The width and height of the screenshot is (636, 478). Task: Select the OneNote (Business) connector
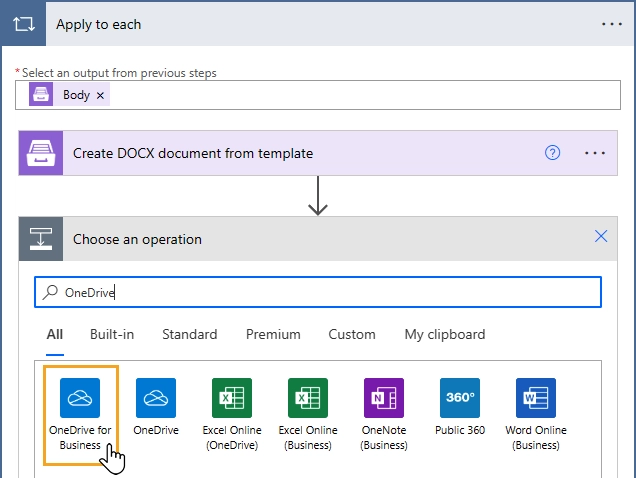pyautogui.click(x=384, y=415)
